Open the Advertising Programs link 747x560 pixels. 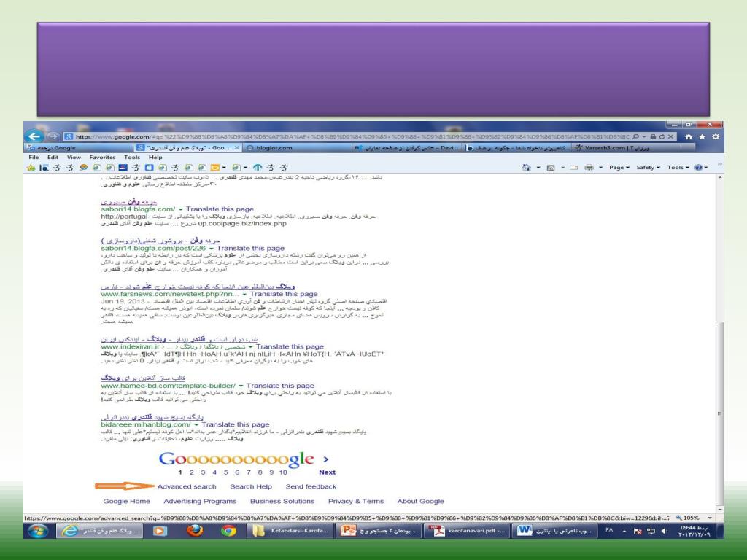coord(200,502)
